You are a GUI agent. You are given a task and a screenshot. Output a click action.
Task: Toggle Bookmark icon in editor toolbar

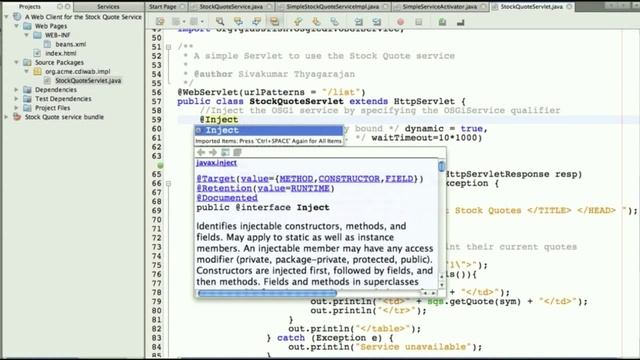[x=334, y=22]
